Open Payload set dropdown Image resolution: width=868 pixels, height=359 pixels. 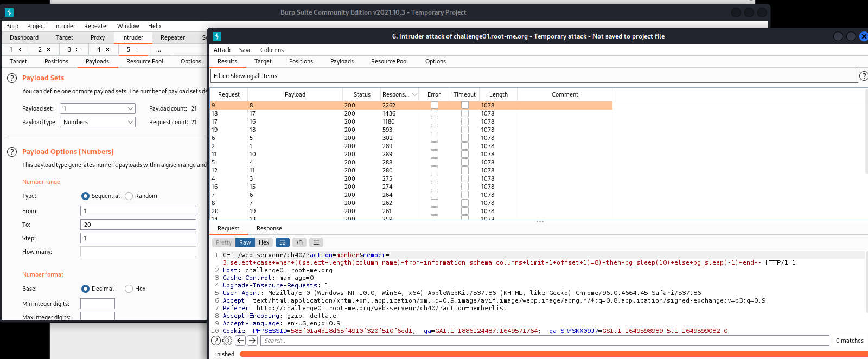[98, 108]
